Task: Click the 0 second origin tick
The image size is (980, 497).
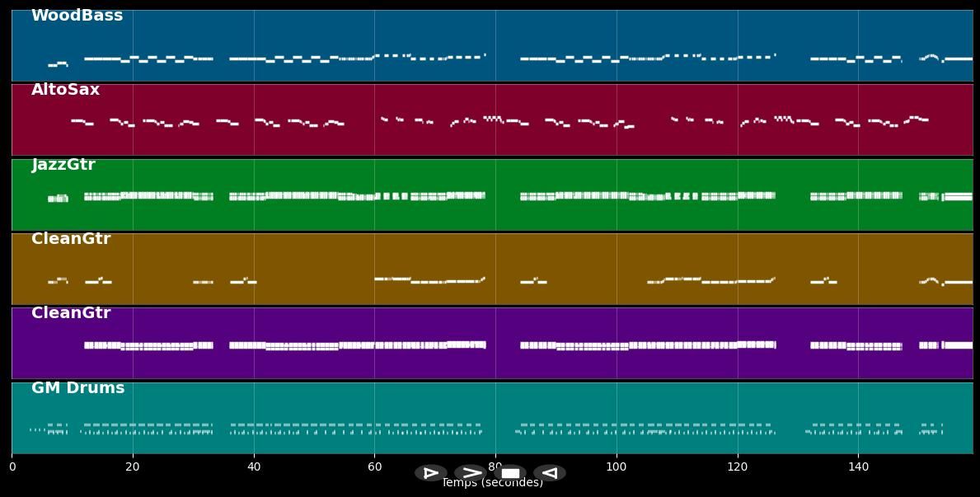Action: pos(12,467)
